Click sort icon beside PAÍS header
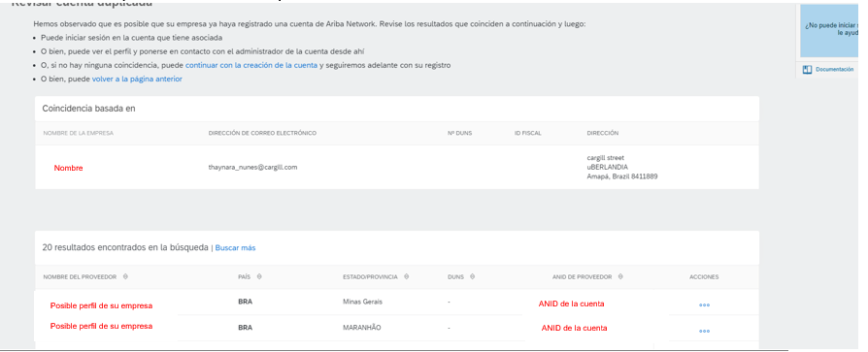Screen dimensions: 868x352 [259, 276]
